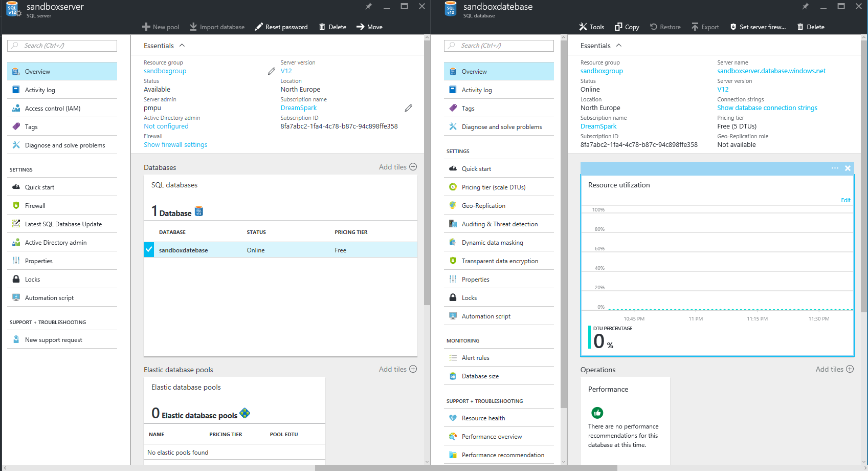Screen dimensions: 868x471
Task: Click Edit on Resource utilization chart
Action: coord(845,200)
